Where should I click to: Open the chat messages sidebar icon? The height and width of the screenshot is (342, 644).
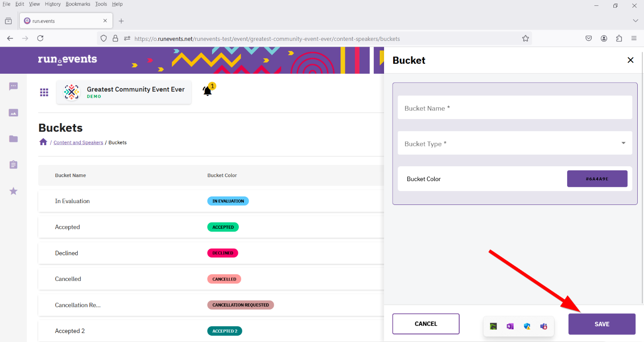(x=13, y=86)
